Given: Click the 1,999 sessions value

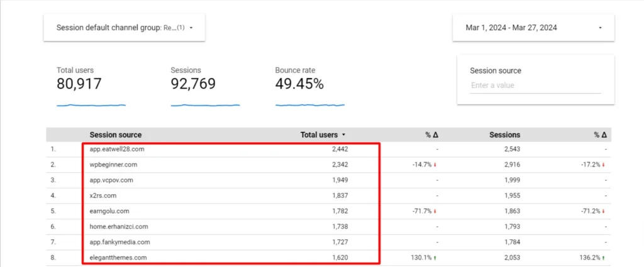Looking at the screenshot, I should (x=512, y=180).
